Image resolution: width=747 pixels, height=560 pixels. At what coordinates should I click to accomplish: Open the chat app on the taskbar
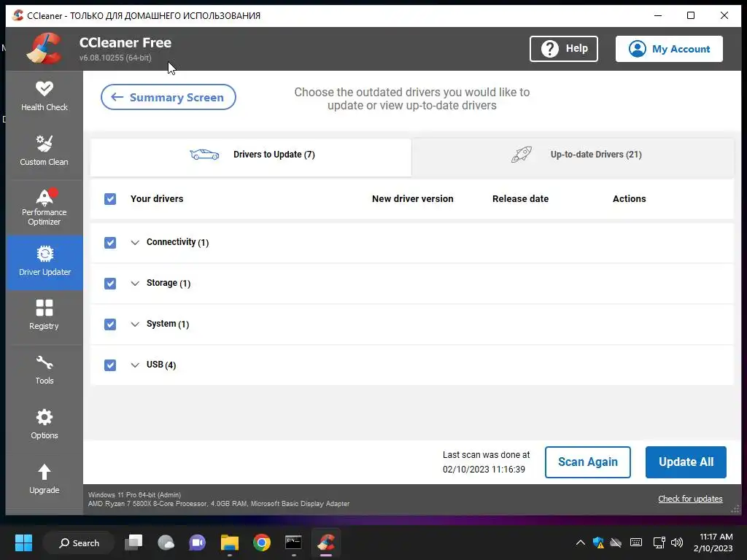197,542
